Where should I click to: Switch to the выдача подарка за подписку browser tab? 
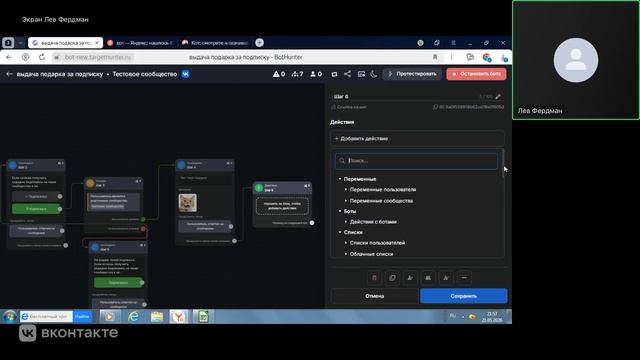[x=65, y=42]
